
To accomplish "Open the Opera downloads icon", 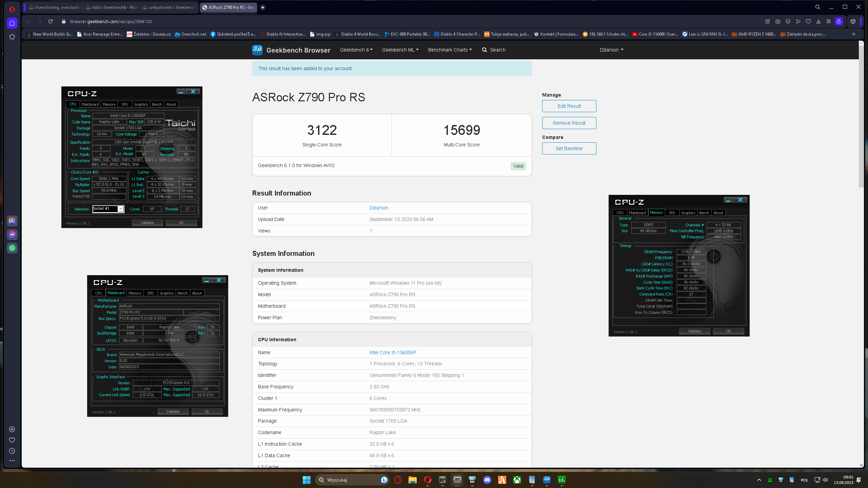I will (818, 21).
